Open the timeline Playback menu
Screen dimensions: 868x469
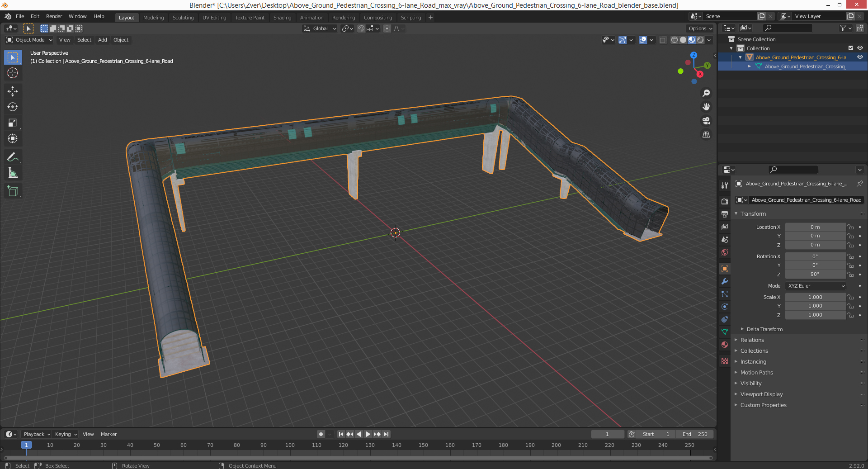[x=37, y=434]
